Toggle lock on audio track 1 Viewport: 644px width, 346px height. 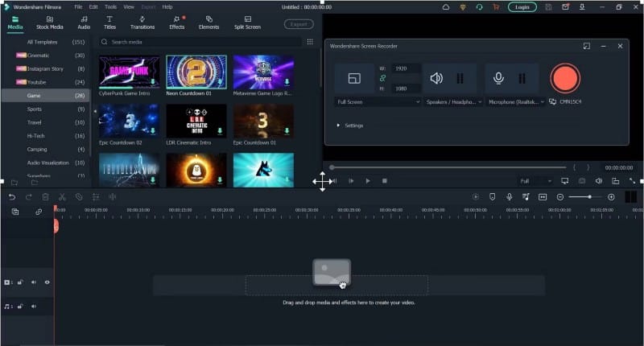point(20,307)
